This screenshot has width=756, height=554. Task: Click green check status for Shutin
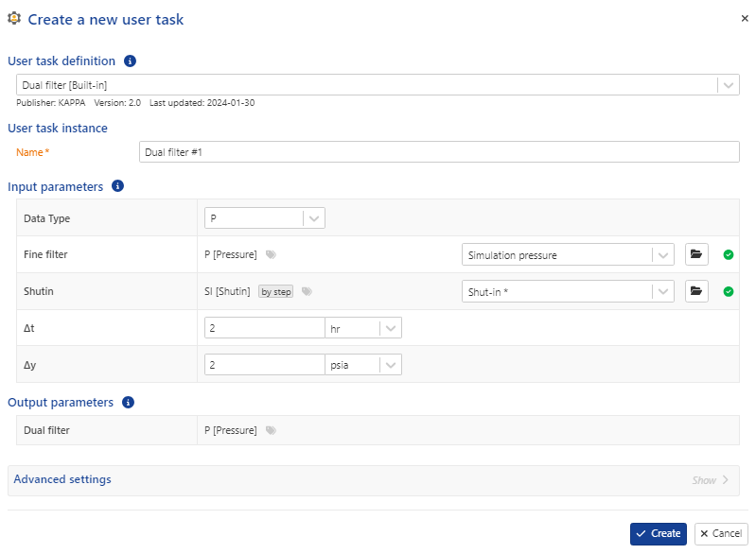pyautogui.click(x=729, y=291)
